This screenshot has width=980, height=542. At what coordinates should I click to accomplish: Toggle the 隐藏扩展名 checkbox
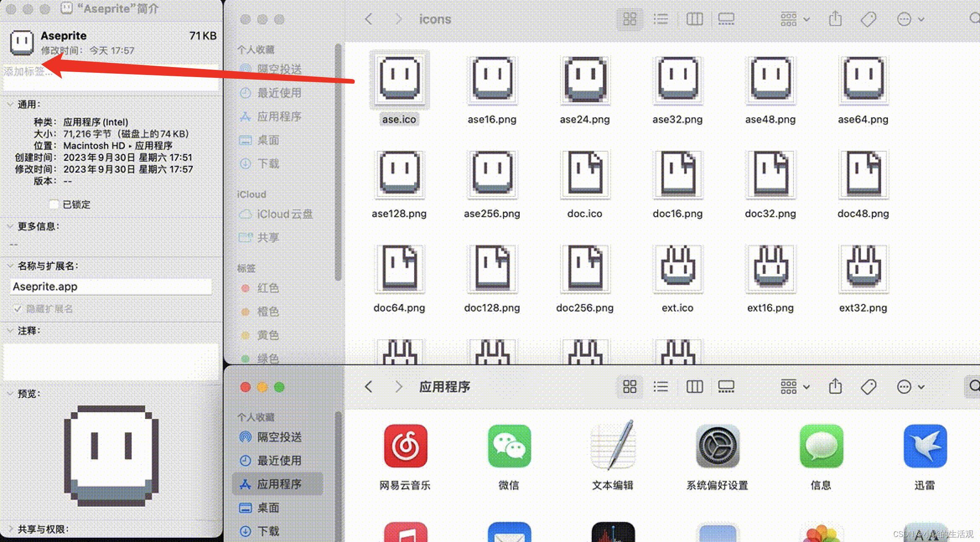click(x=17, y=309)
